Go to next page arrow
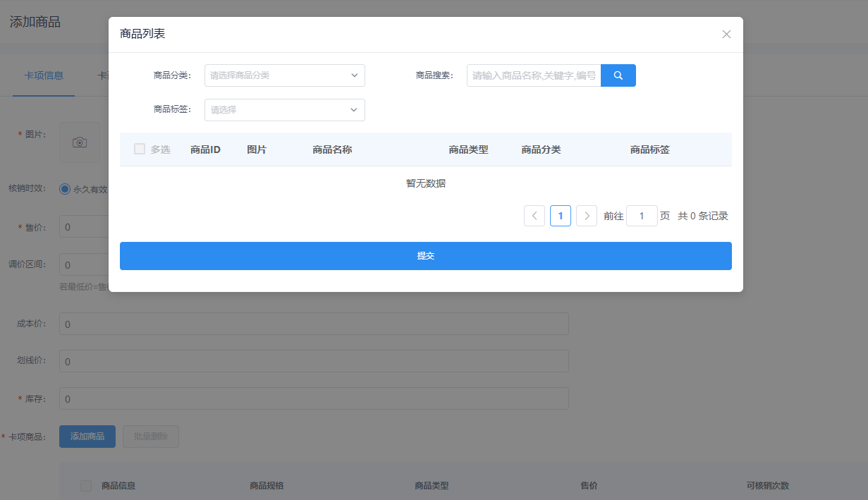Image resolution: width=868 pixels, height=500 pixels. [587, 216]
